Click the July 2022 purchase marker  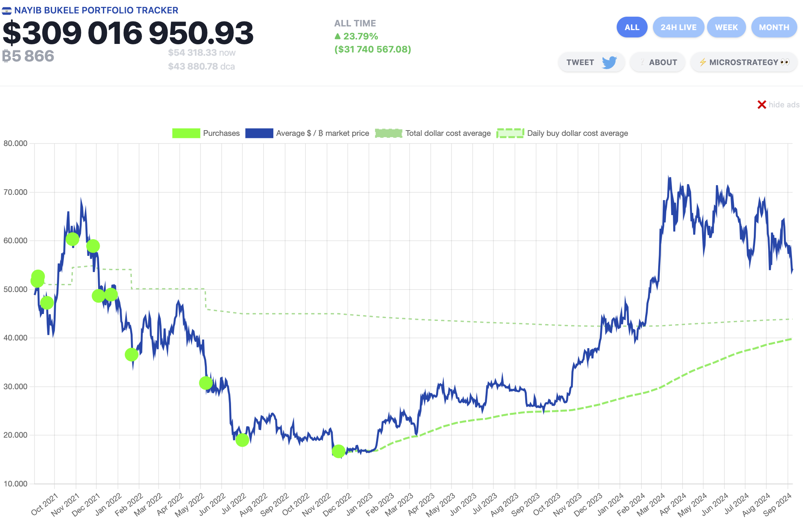pyautogui.click(x=242, y=440)
